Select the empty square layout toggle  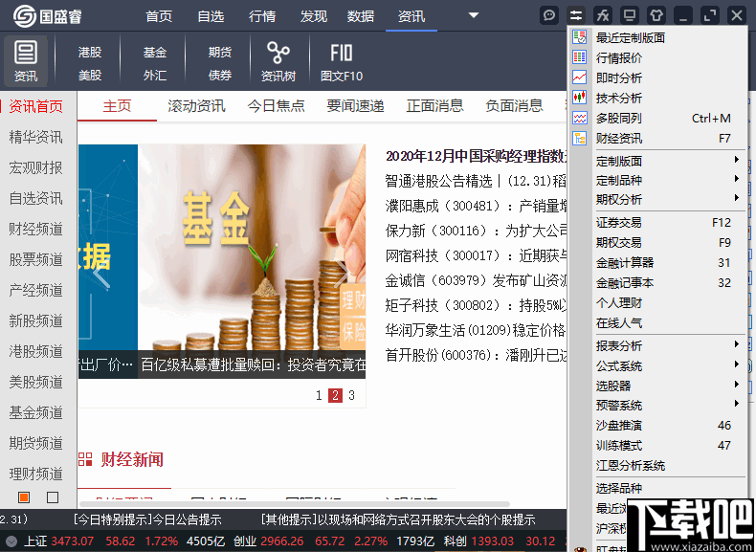(x=53, y=497)
